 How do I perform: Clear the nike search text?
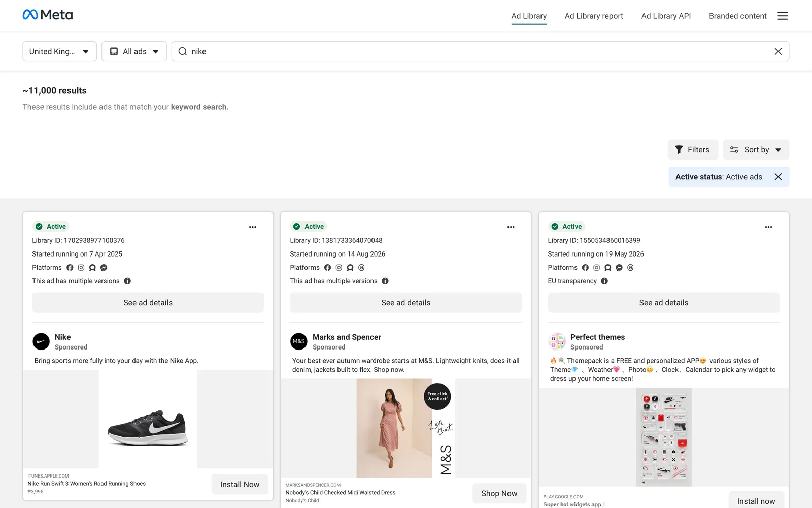[x=778, y=51]
